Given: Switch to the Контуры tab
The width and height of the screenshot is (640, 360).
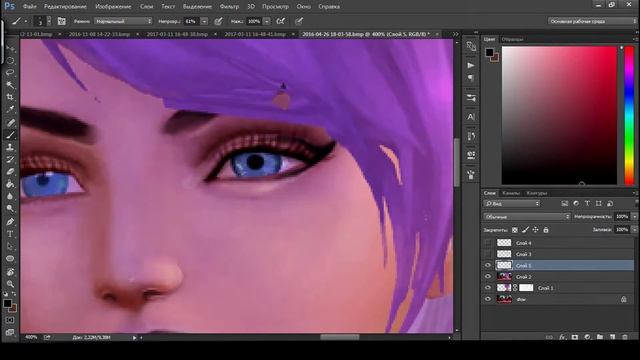Looking at the screenshot, I should [537, 193].
